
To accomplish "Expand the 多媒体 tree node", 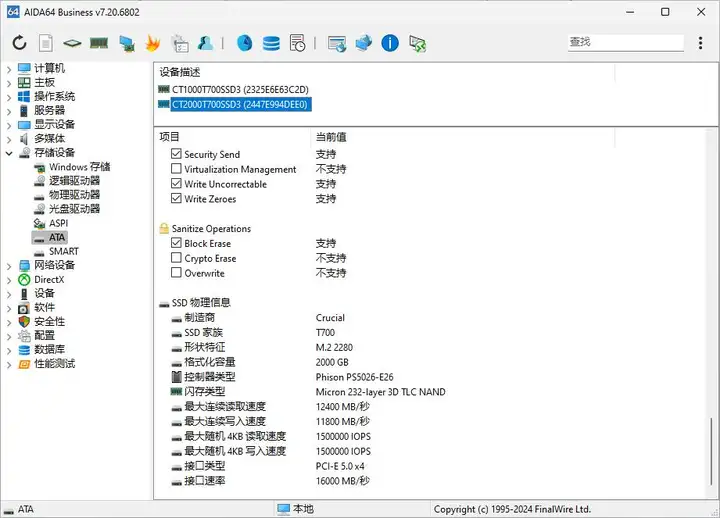I will [9, 140].
